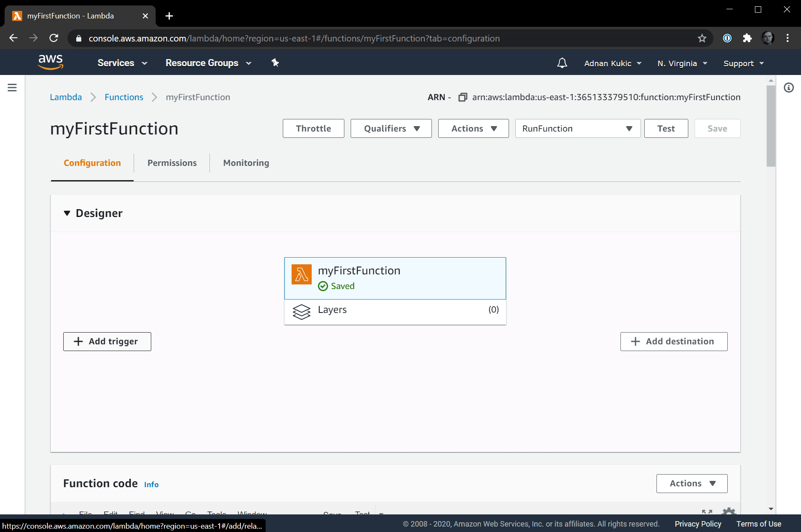Collapse the Designer section
The image size is (801, 532).
click(67, 213)
